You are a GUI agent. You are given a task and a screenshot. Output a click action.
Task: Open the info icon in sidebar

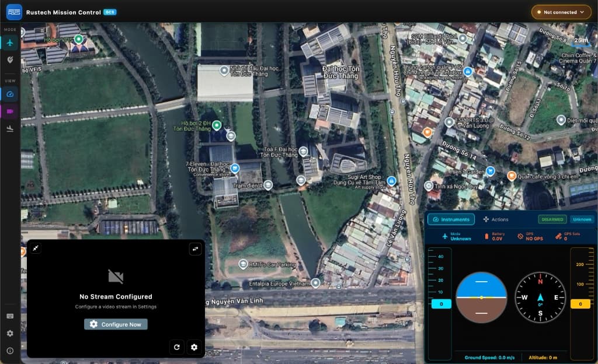pyautogui.click(x=10, y=351)
